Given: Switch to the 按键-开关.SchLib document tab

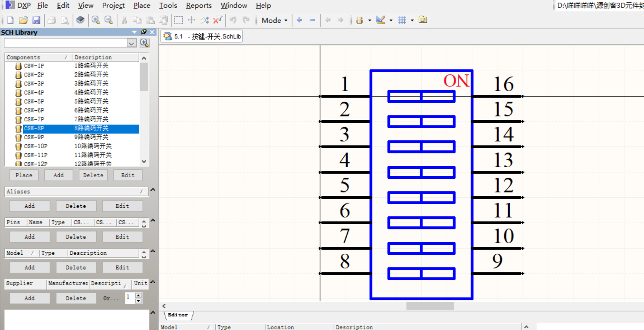Looking at the screenshot, I should (x=202, y=37).
